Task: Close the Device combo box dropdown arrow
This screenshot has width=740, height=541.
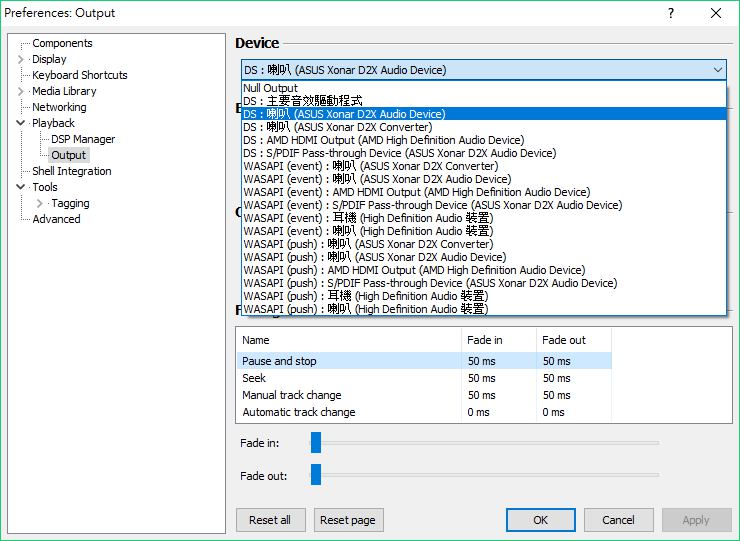Action: click(718, 70)
